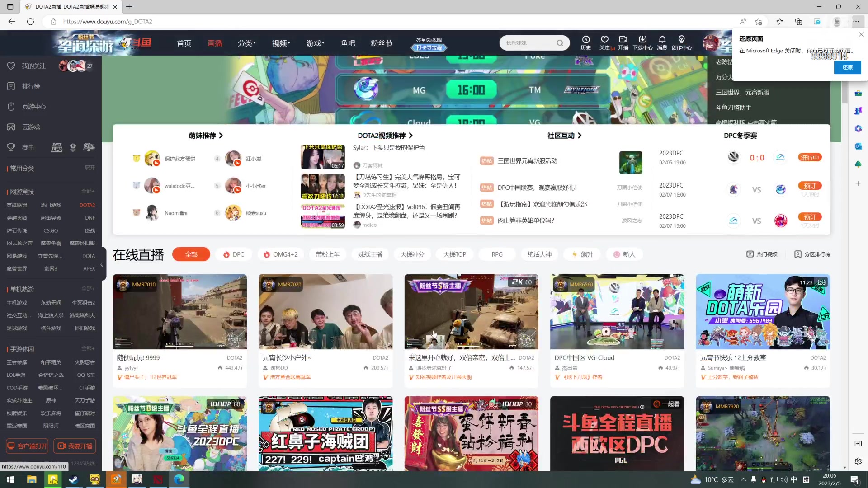Open Edge collections icon
This screenshot has height=488, width=868.
point(798,21)
